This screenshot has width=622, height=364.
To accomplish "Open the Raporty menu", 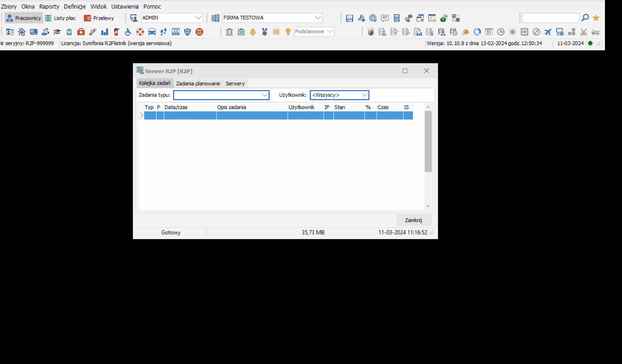I will pyautogui.click(x=49, y=6).
